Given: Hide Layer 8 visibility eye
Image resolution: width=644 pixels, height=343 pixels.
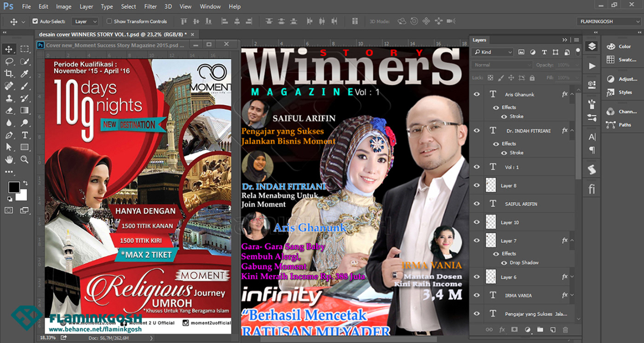Looking at the screenshot, I should pos(477,186).
